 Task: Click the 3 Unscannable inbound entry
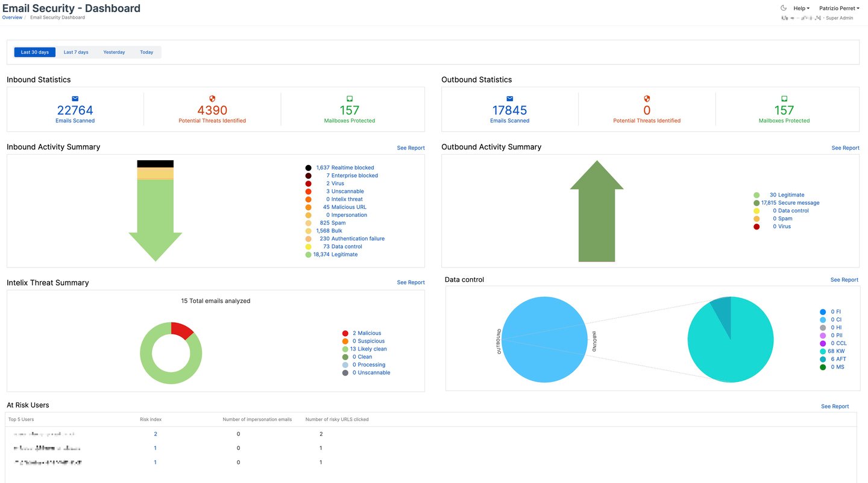pyautogui.click(x=345, y=191)
